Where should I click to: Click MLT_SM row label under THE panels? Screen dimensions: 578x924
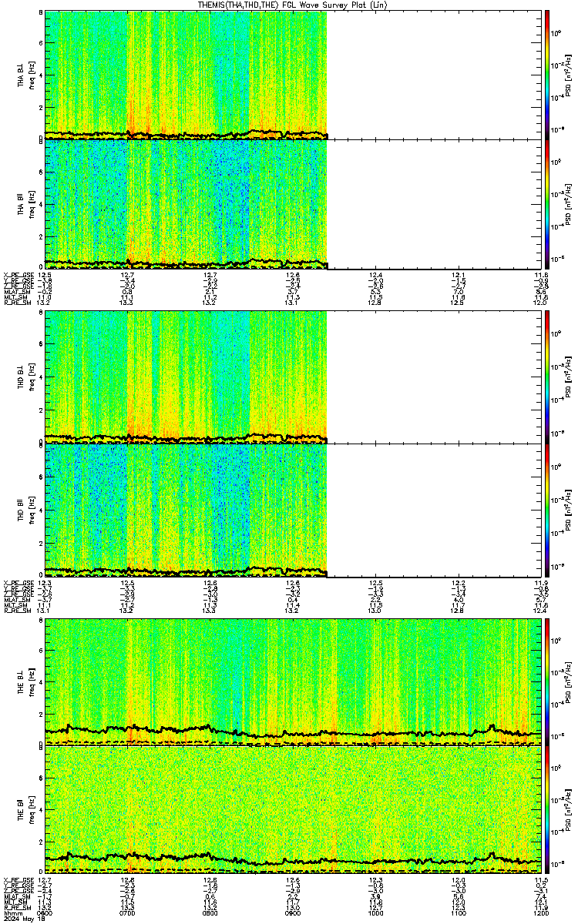pos(14,902)
